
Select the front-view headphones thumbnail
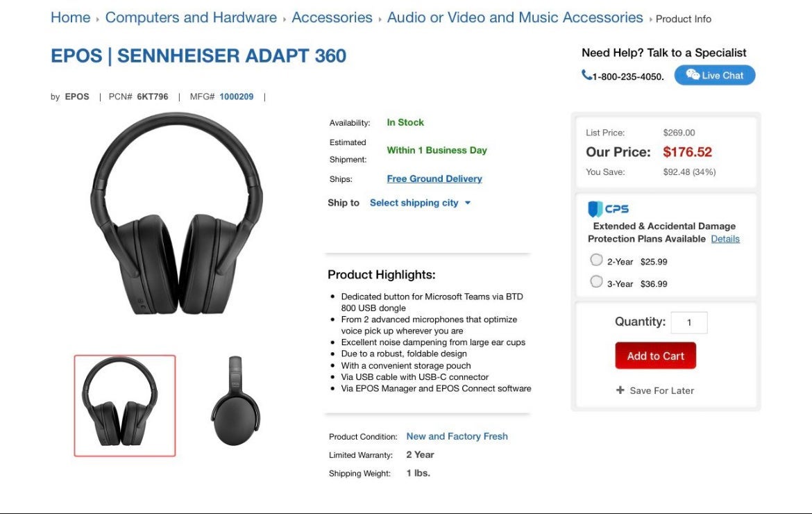click(x=125, y=406)
